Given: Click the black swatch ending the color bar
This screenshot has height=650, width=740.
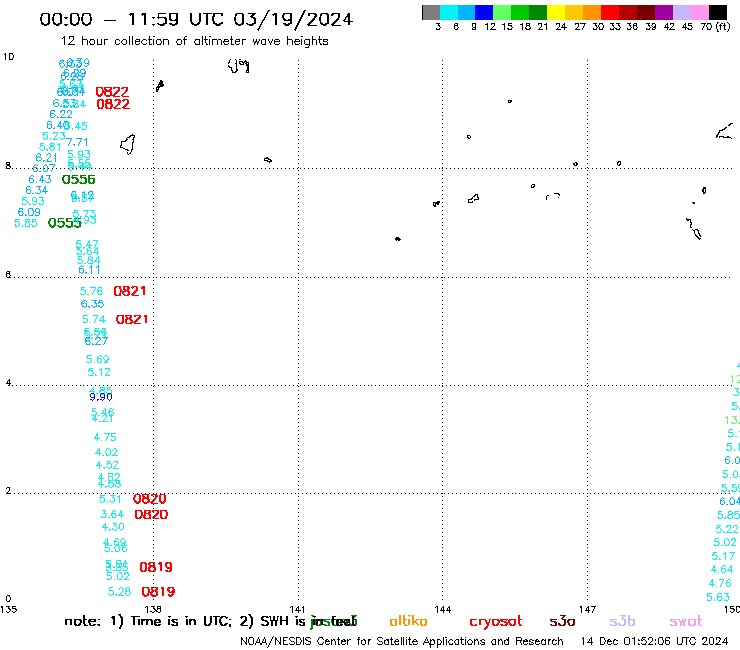Looking at the screenshot, I should tap(717, 12).
